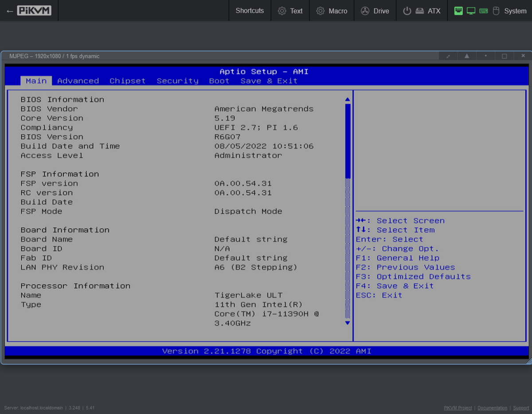Click the green network port status icon
This screenshot has height=414, width=532.
coord(458,11)
